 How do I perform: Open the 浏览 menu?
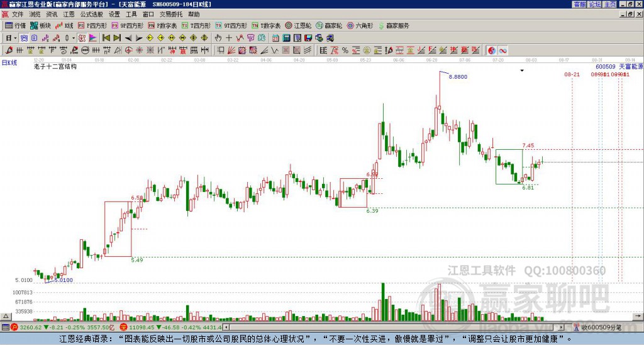click(x=35, y=14)
